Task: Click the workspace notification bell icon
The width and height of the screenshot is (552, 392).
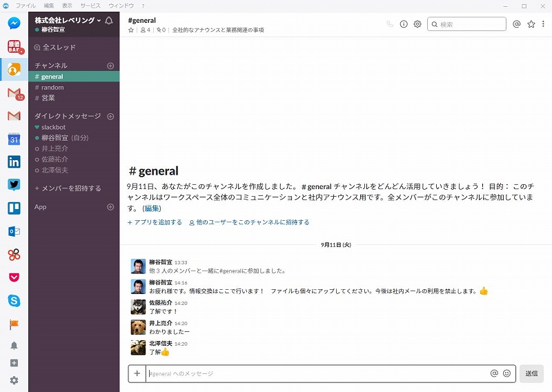Action: click(x=109, y=21)
